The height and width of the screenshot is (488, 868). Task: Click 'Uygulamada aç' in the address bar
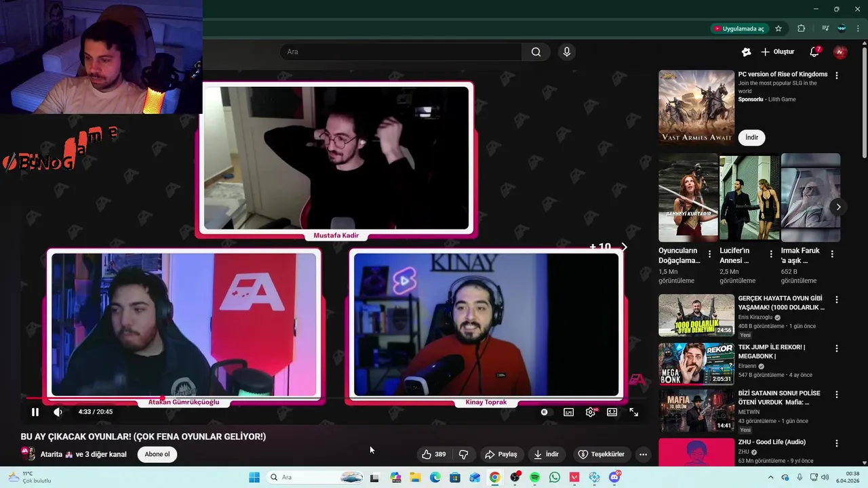(738, 28)
